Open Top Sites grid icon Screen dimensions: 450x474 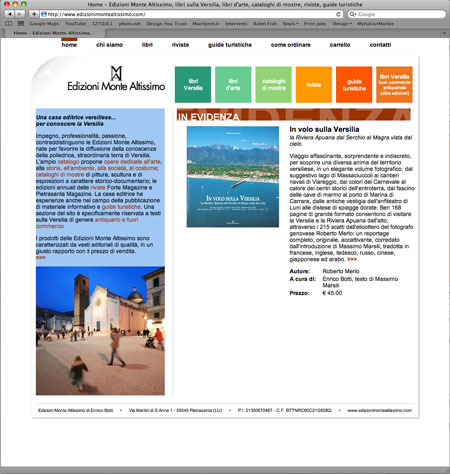21,24
